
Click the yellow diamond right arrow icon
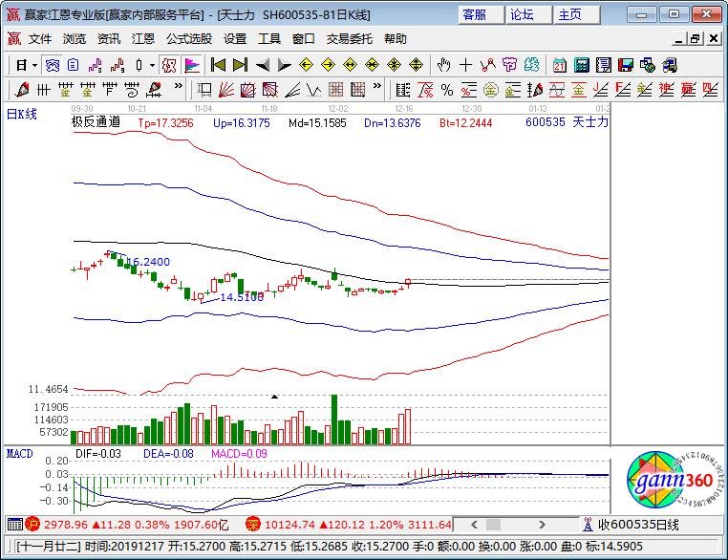coord(329,65)
